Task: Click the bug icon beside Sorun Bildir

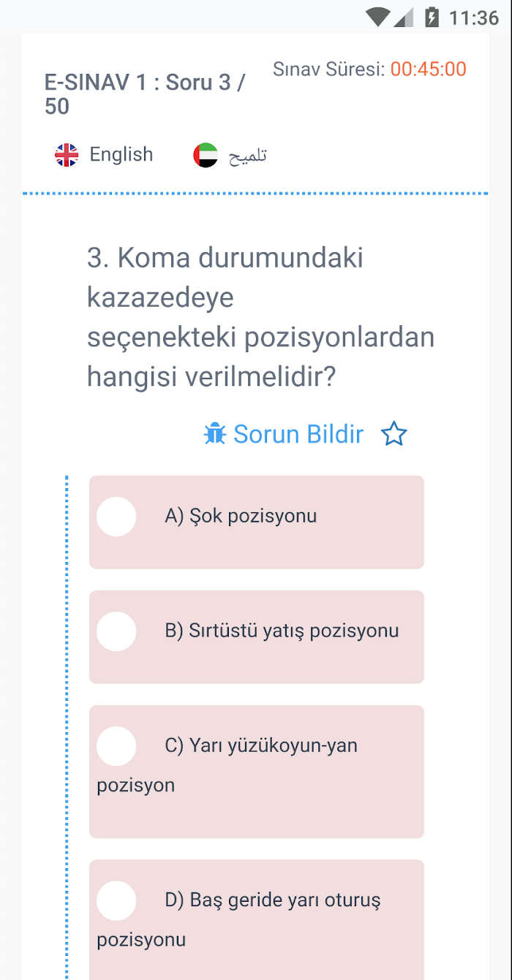Action: pos(215,434)
